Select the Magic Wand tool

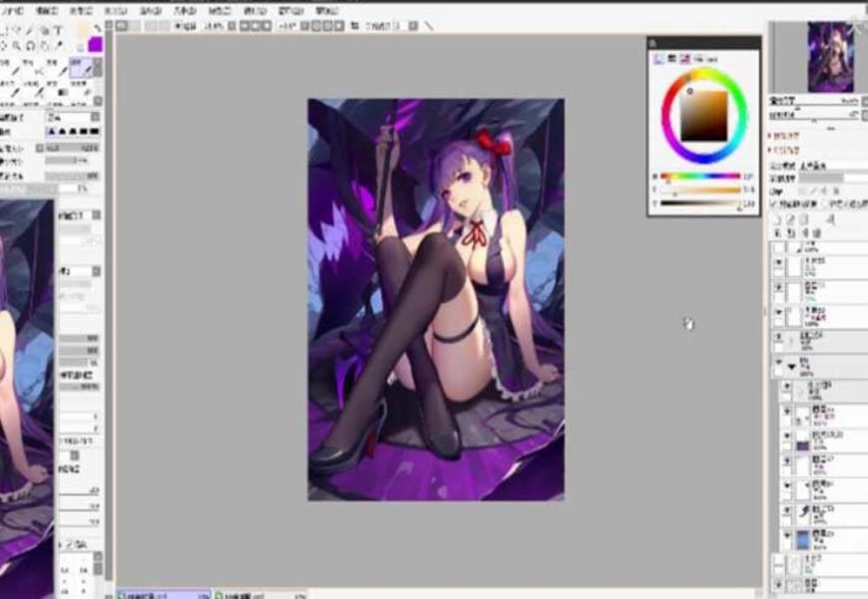click(31, 32)
